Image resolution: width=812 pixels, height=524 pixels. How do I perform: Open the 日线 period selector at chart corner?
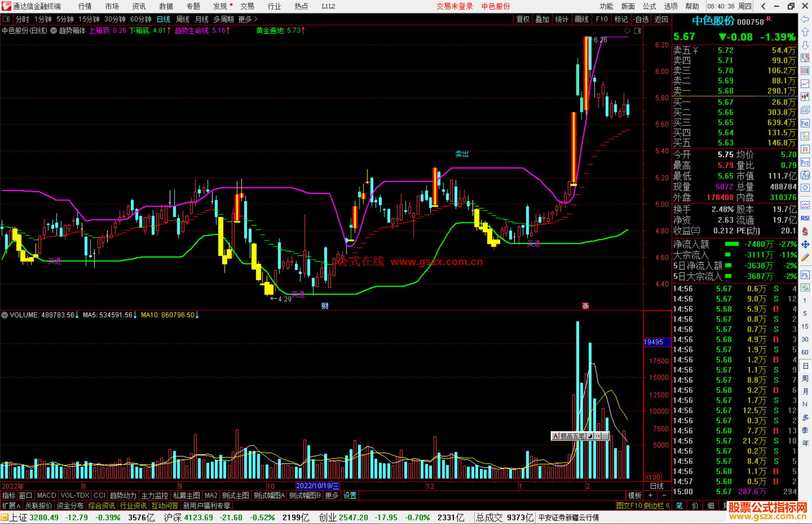pos(657,486)
